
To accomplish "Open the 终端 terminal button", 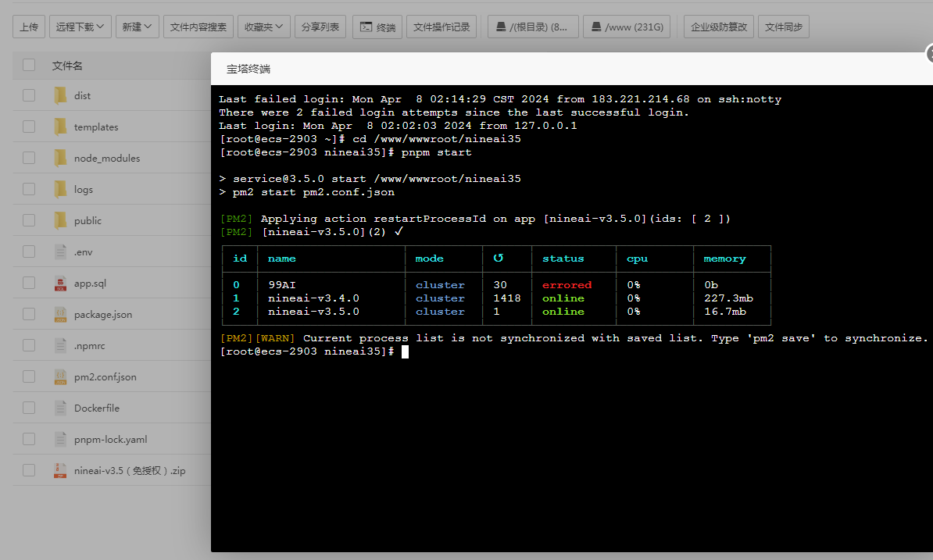I will coord(378,27).
